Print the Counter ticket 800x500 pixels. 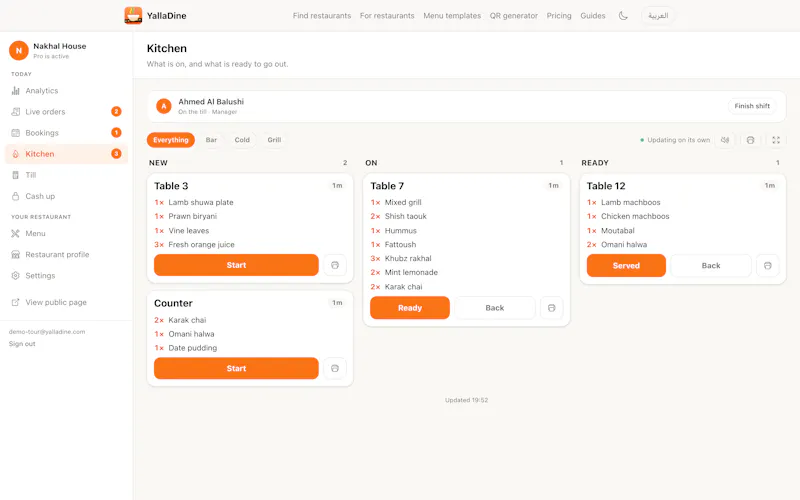[335, 368]
